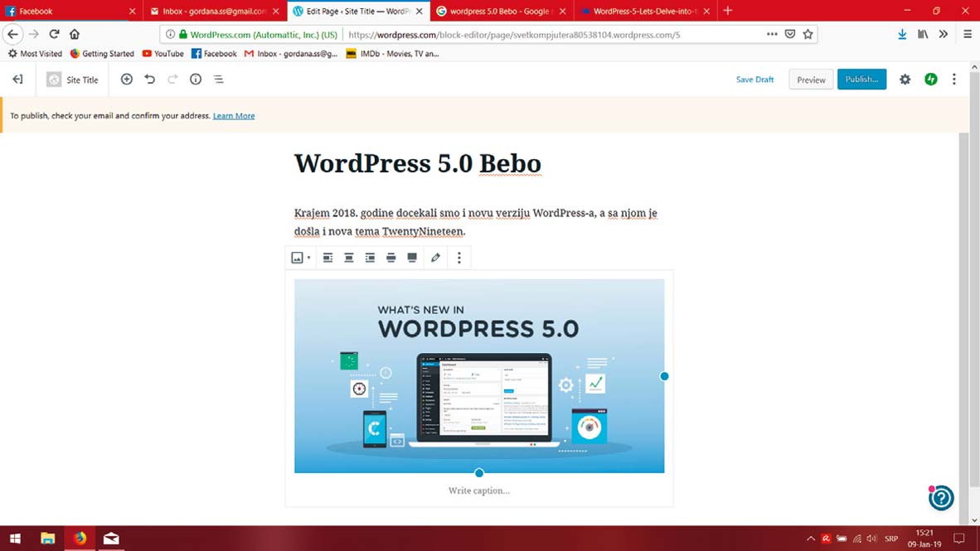The image size is (980, 551).
Task: Click the Write caption field
Action: pos(478,491)
